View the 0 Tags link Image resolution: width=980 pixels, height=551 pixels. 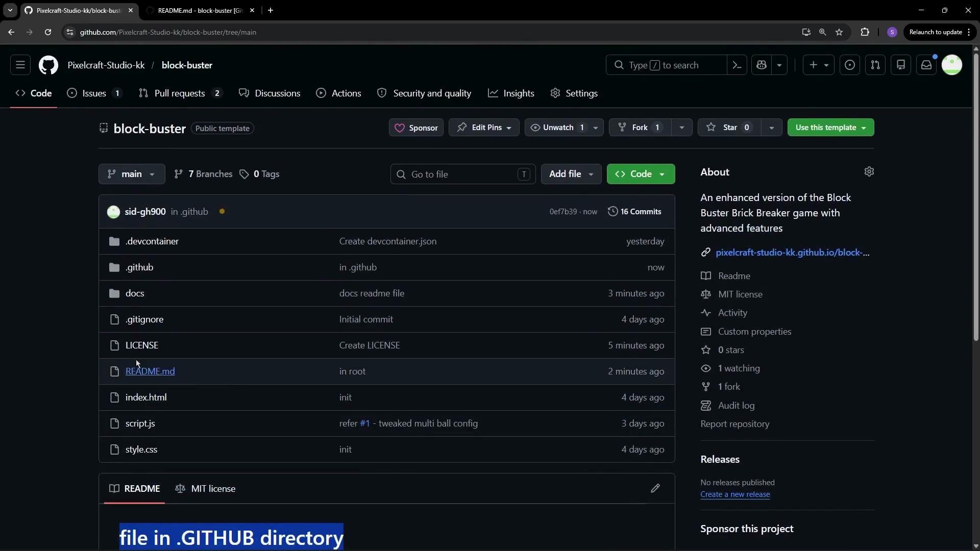[x=259, y=174]
